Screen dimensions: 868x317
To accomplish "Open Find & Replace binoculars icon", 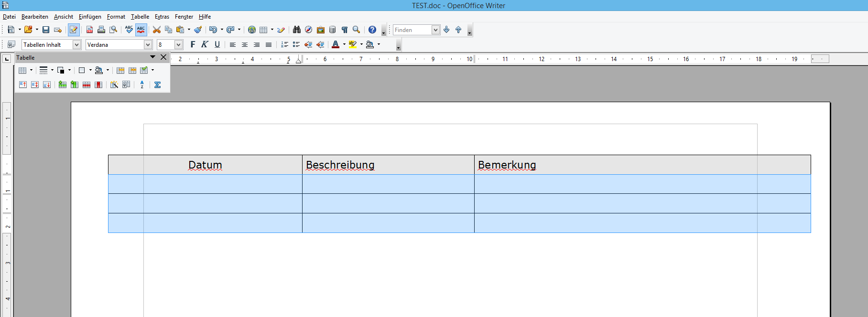I will point(297,30).
